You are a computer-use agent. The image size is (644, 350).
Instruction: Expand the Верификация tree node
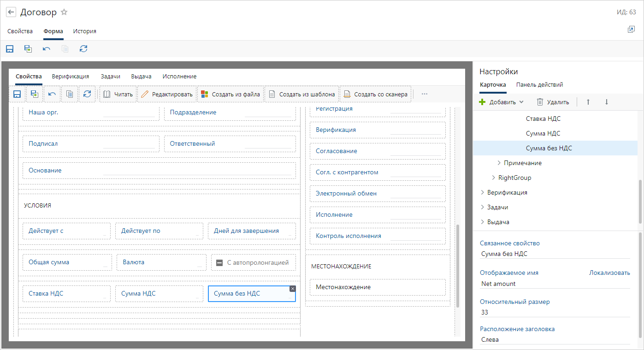click(483, 192)
